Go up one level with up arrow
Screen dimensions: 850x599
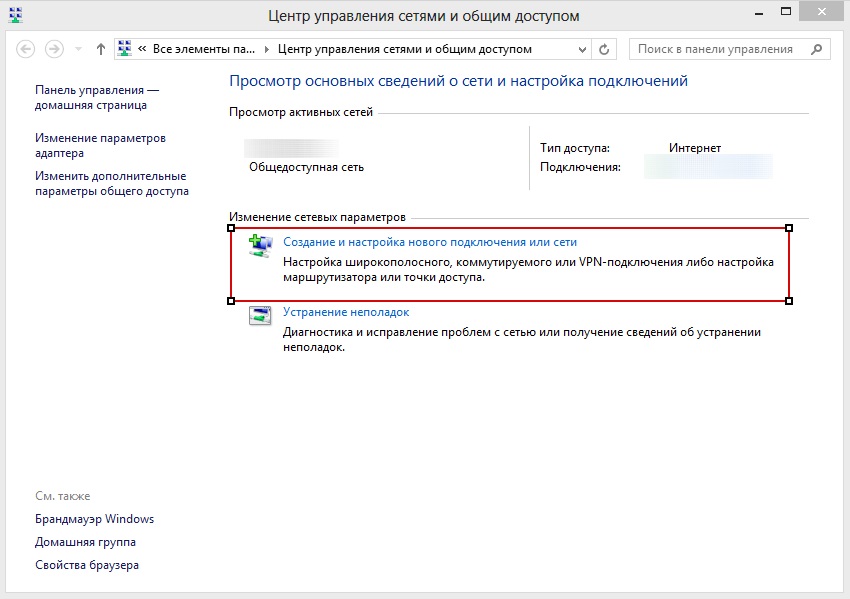point(100,49)
